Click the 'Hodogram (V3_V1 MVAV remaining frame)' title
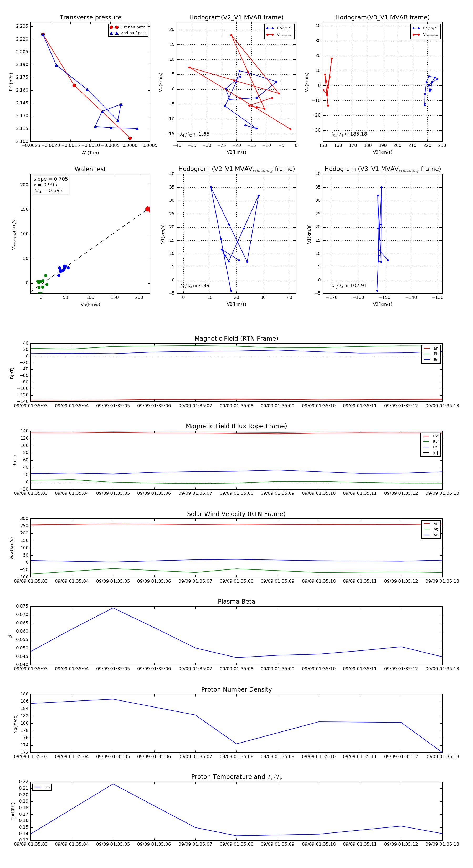Viewport: 473px width, 868px height. 382,169
